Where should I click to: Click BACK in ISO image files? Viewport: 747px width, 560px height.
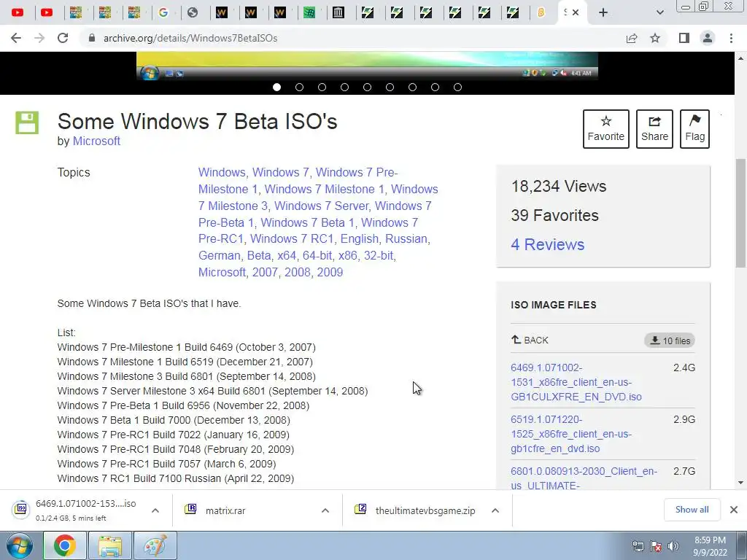click(x=530, y=340)
